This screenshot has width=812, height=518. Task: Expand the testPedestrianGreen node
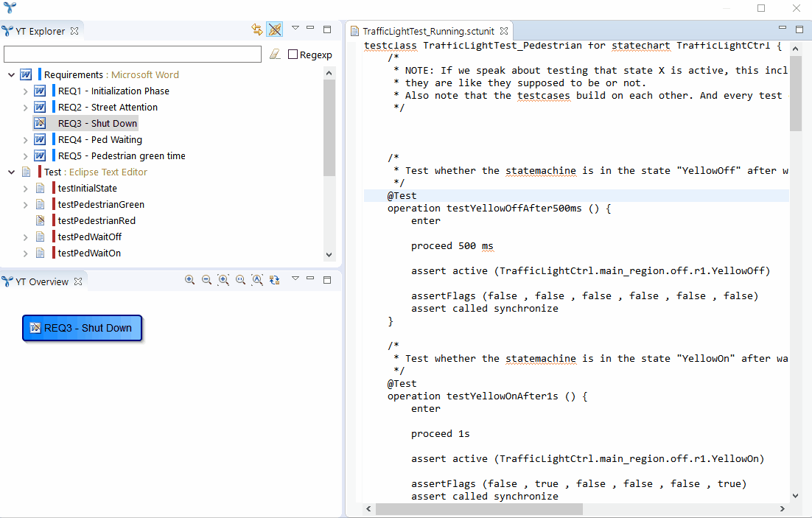25,205
